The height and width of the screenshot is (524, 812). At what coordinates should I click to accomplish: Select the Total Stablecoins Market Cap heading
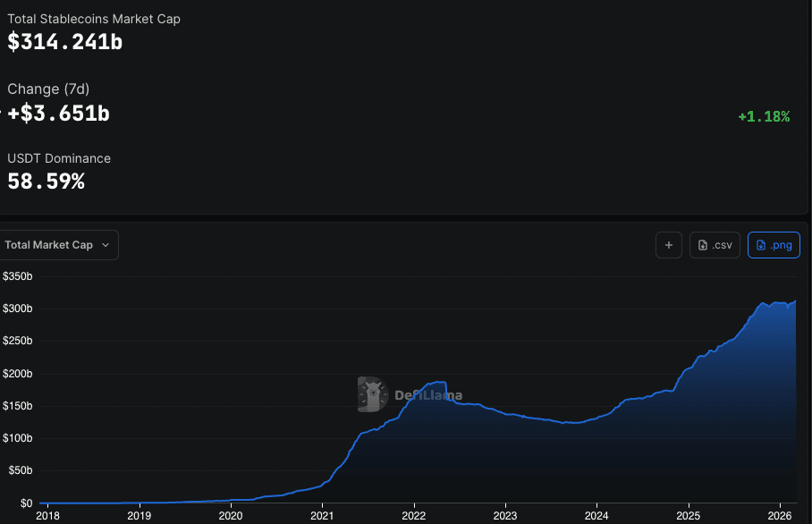(x=94, y=18)
